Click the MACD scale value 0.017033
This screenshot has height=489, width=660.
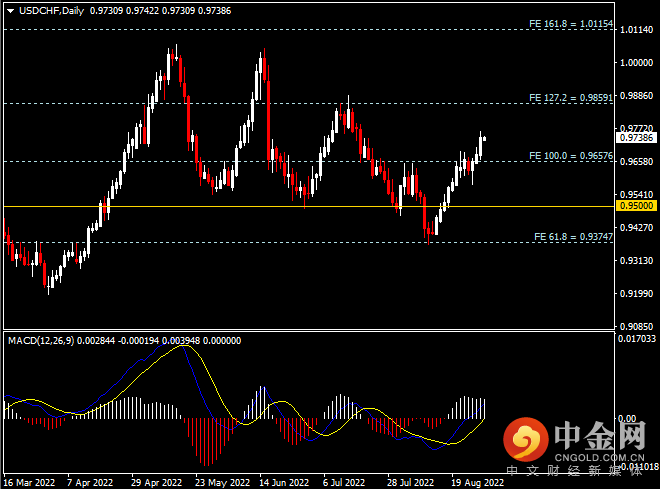tap(637, 339)
